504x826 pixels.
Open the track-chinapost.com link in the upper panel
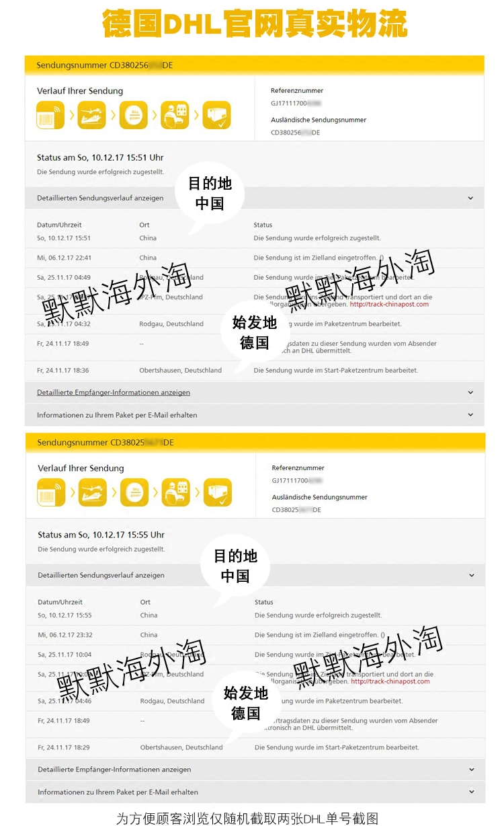[389, 304]
